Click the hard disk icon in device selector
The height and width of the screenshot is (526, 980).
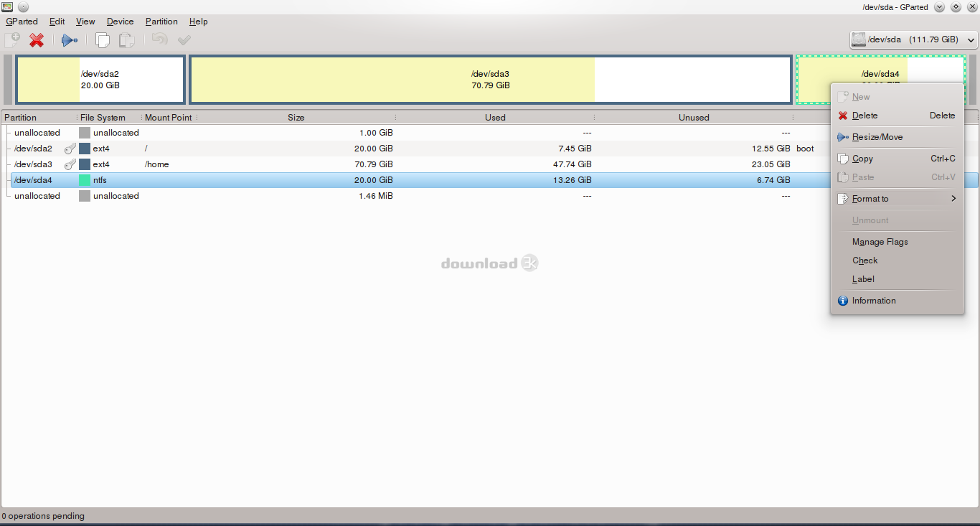(x=858, y=39)
